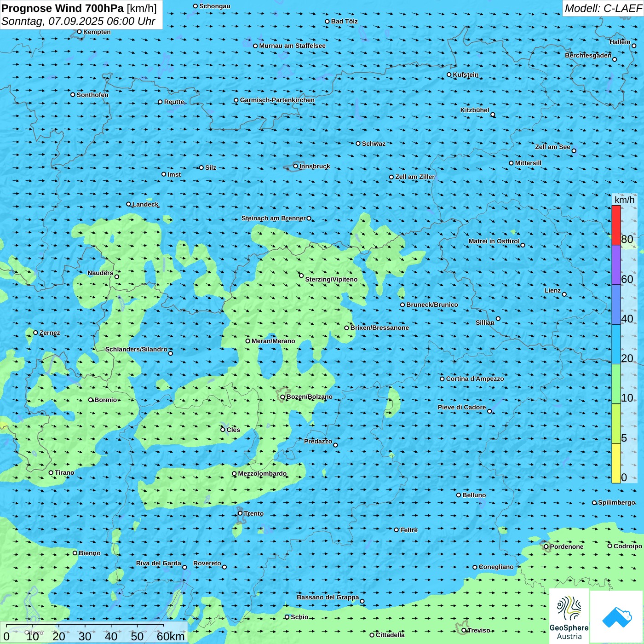Click the 'Riva del Garda' label
Image resolution: width=644 pixels, height=644 pixels.
159,563
